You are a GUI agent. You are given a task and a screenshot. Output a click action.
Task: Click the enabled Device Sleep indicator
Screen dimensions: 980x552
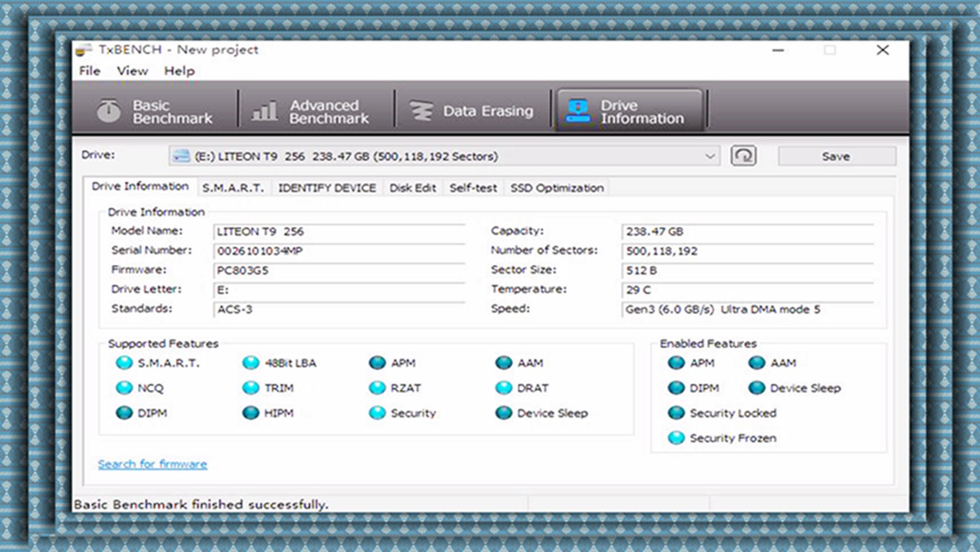click(757, 388)
